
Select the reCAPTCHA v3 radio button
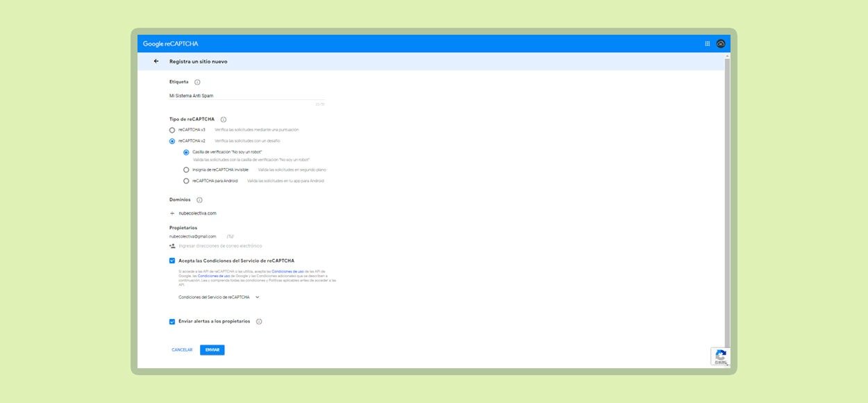(x=172, y=130)
